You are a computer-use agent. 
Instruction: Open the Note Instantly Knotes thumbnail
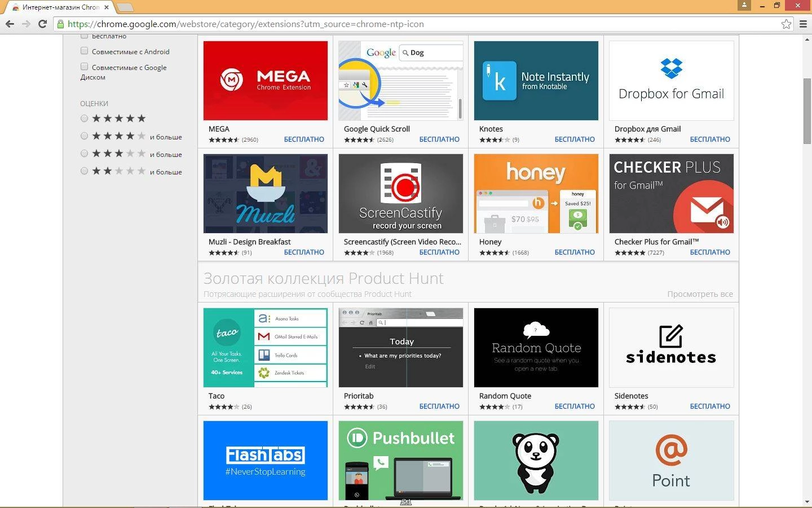[x=536, y=80]
